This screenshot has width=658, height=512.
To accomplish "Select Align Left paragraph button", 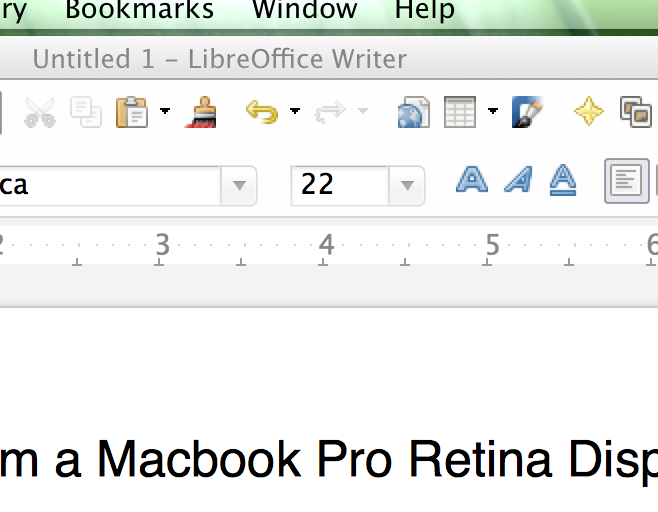I will 627,181.
